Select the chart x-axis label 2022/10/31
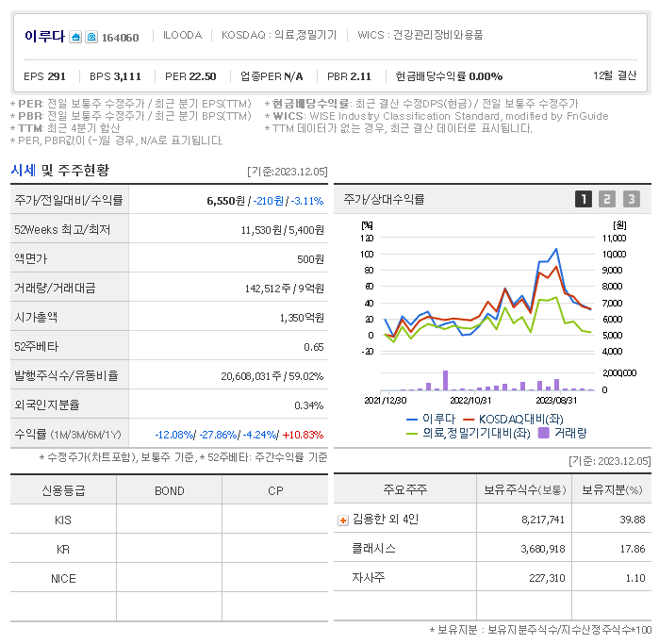This screenshot has height=644, width=659. click(x=470, y=401)
